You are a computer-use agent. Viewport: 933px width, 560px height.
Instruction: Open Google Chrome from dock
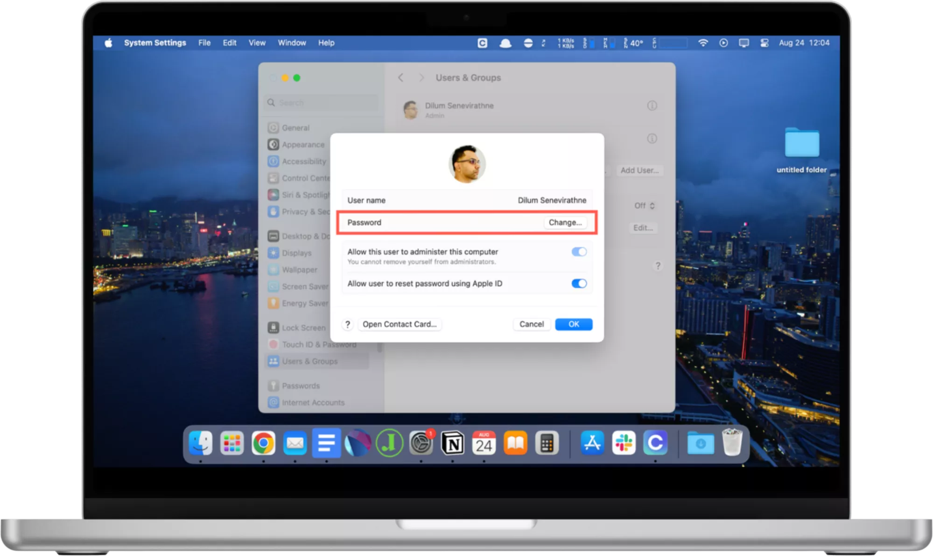(263, 443)
